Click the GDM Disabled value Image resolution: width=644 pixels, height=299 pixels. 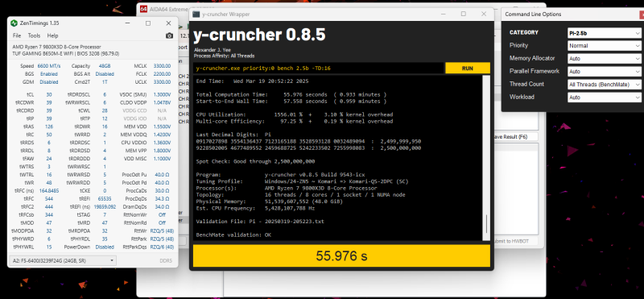(49, 82)
